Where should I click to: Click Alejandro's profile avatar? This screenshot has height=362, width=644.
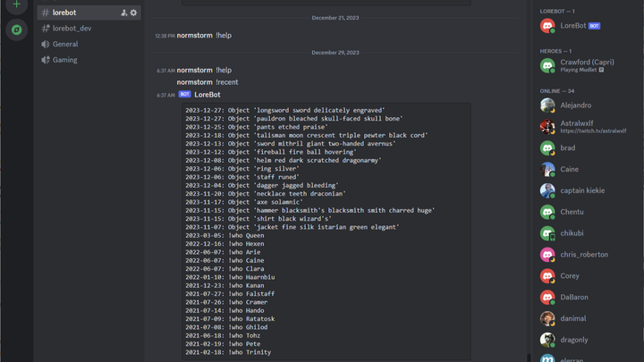(x=547, y=105)
